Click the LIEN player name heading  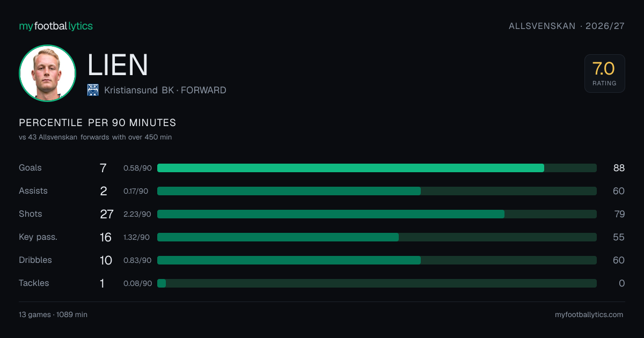[118, 65]
